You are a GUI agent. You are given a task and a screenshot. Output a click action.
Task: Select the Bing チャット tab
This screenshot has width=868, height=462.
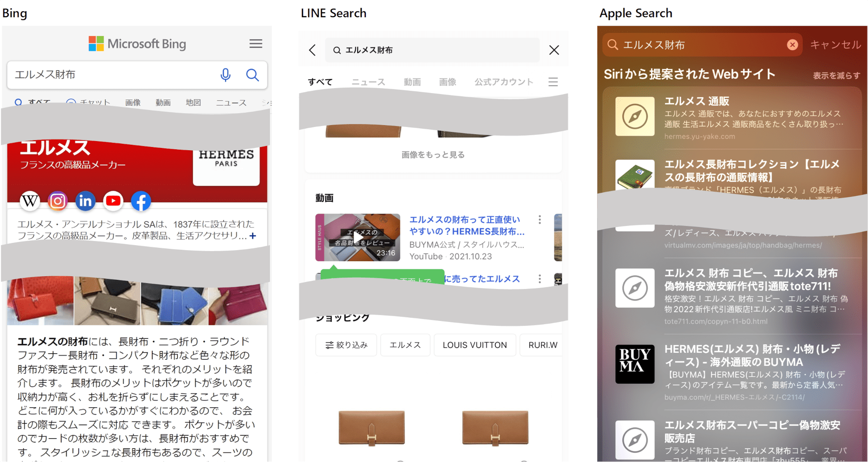pyautogui.click(x=89, y=103)
